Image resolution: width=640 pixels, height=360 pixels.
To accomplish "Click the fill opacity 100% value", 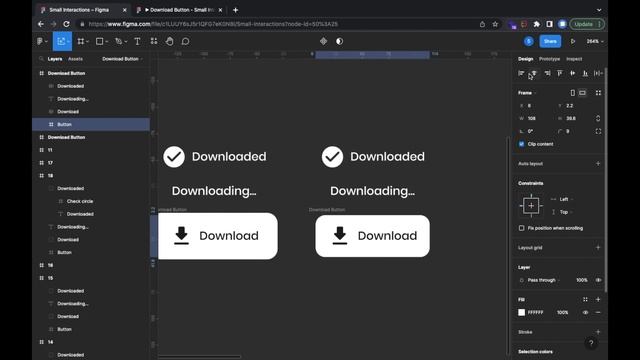I will 562,312.
